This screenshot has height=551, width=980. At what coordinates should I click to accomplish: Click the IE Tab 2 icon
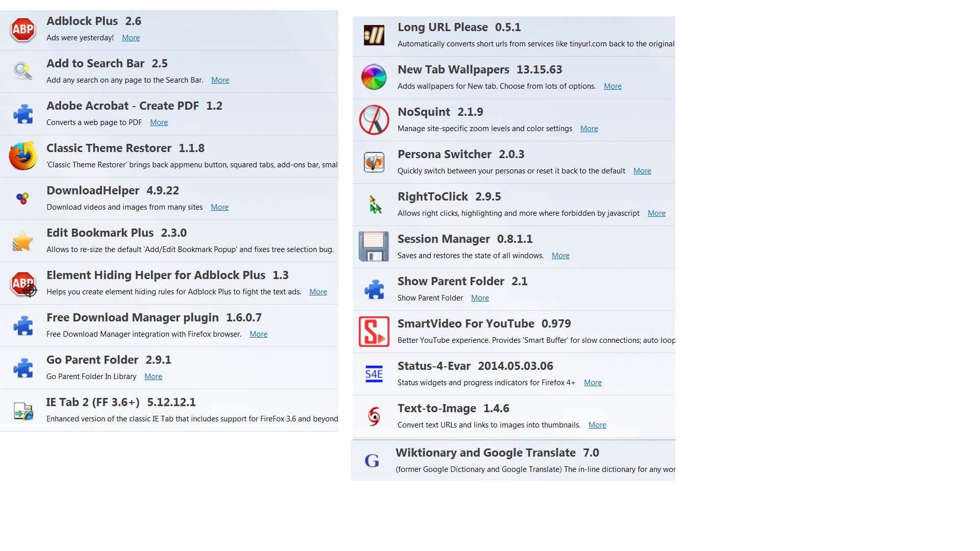pos(23,411)
